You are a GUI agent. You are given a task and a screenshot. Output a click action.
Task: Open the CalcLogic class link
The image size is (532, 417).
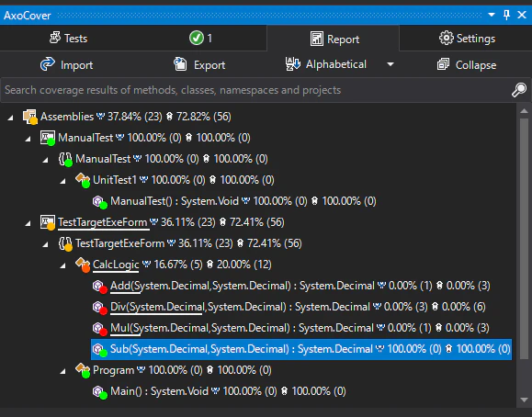[x=116, y=265]
